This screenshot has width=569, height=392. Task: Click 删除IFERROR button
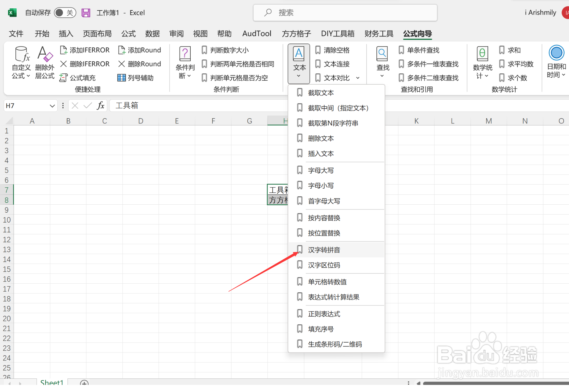click(85, 64)
